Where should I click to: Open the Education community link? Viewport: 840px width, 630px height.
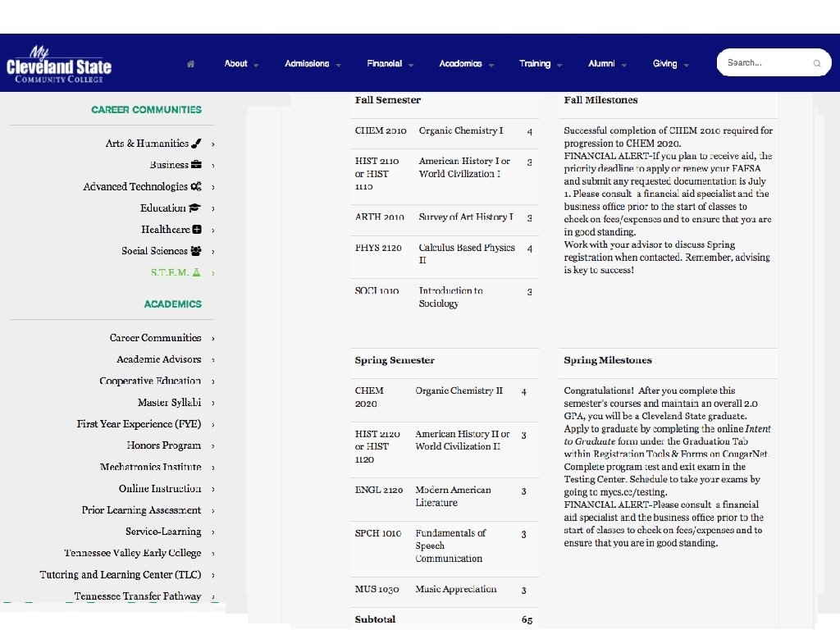click(163, 208)
